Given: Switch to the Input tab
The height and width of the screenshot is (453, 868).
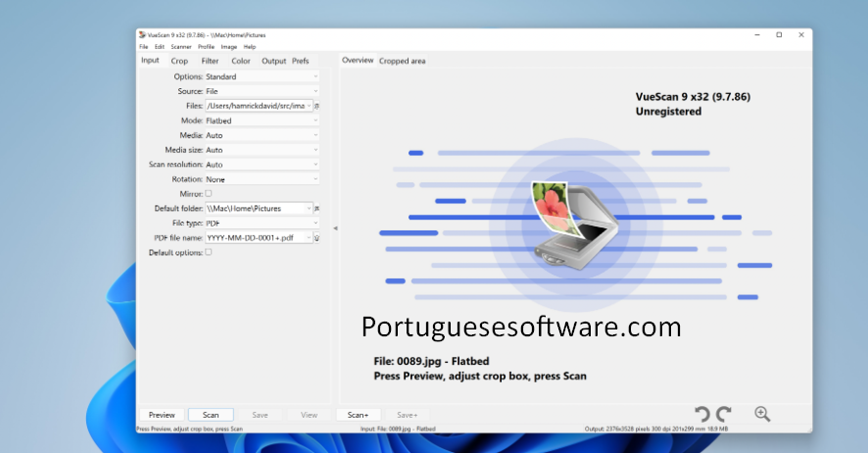Looking at the screenshot, I should coord(150,61).
